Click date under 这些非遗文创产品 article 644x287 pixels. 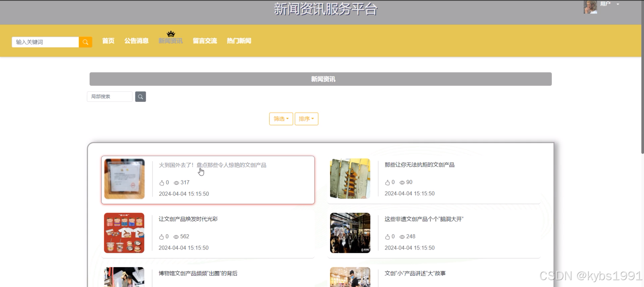point(410,248)
